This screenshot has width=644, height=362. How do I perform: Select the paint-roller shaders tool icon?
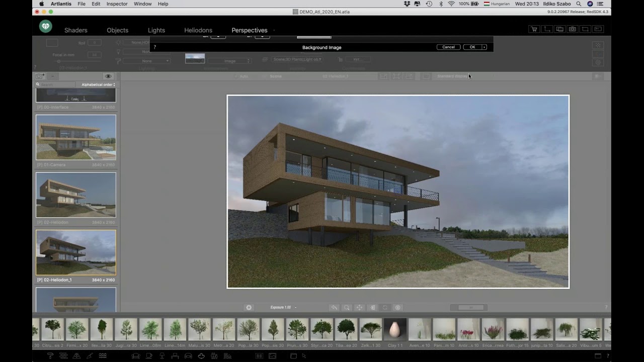pyautogui.click(x=49, y=355)
